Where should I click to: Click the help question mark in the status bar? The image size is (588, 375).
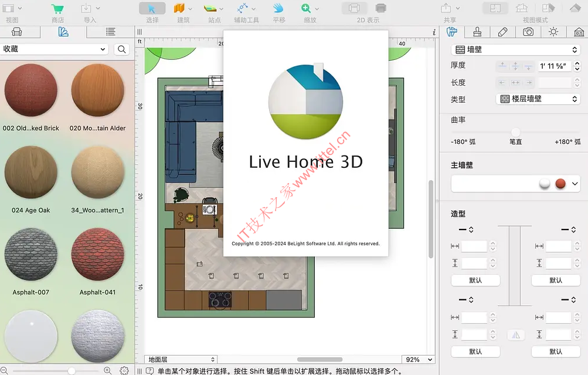point(149,371)
